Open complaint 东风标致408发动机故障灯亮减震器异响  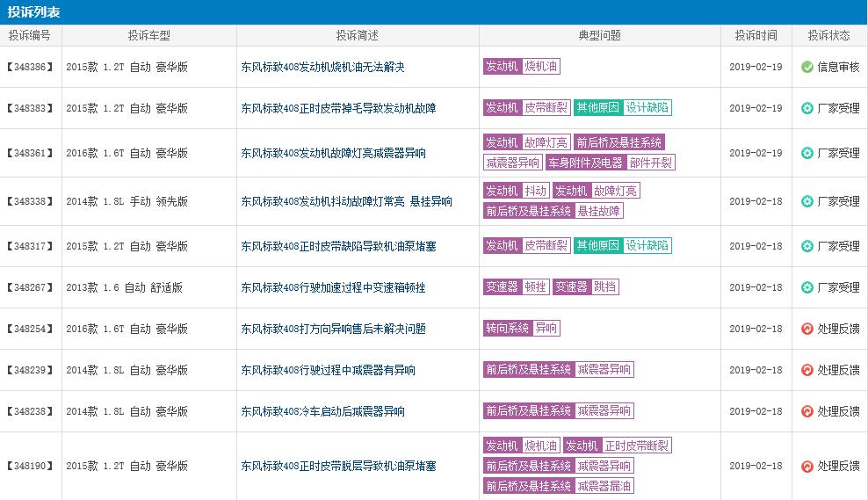(333, 154)
